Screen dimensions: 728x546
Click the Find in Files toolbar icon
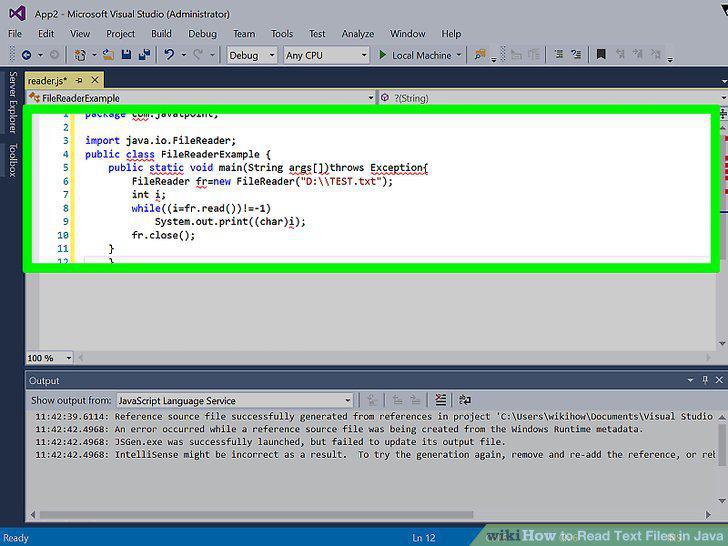point(480,55)
